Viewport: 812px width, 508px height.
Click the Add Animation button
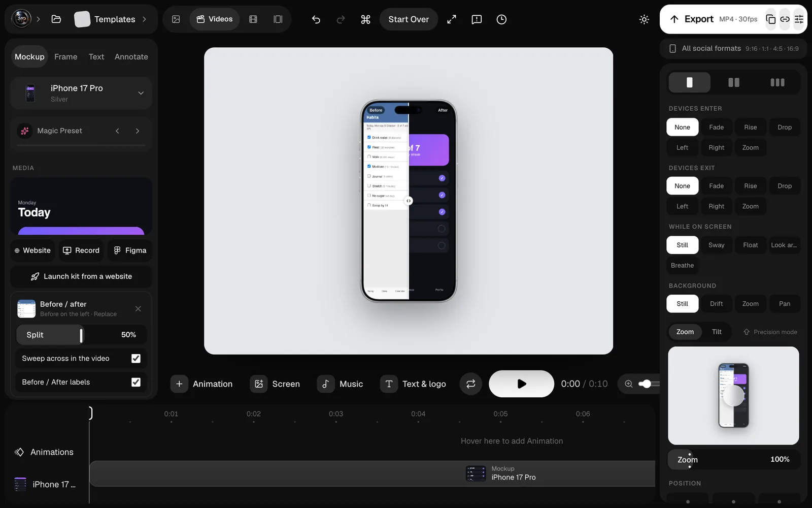click(x=202, y=384)
